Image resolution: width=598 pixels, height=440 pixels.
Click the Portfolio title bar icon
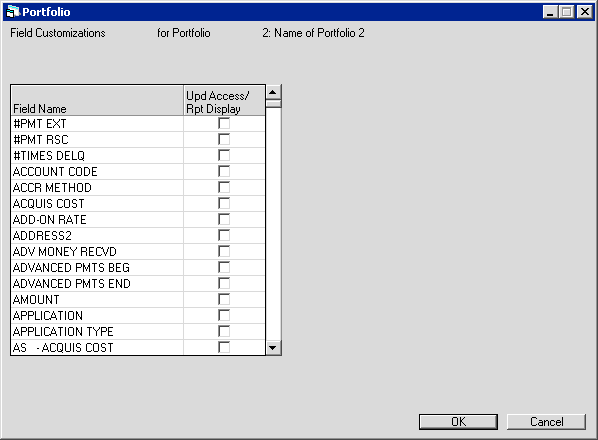pyautogui.click(x=13, y=12)
